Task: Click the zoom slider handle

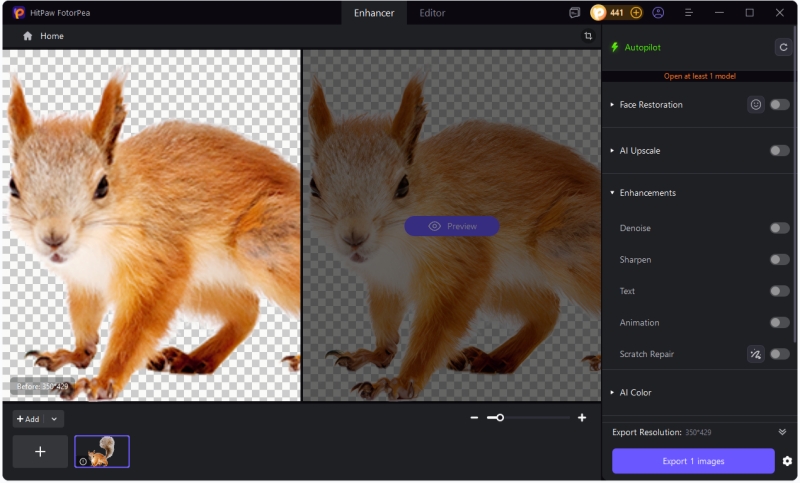Action: (x=500, y=418)
